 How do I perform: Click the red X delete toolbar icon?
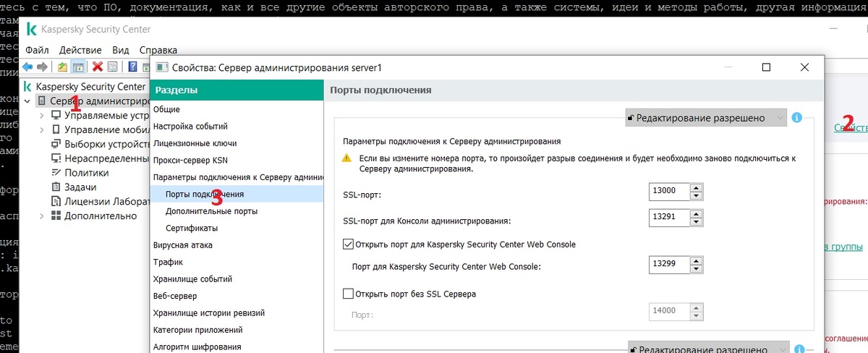tap(98, 67)
